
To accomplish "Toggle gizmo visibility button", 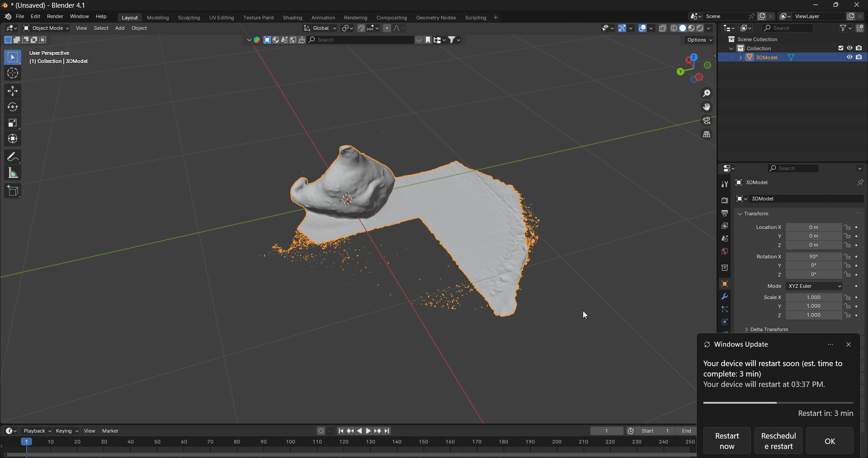I will 622,28.
